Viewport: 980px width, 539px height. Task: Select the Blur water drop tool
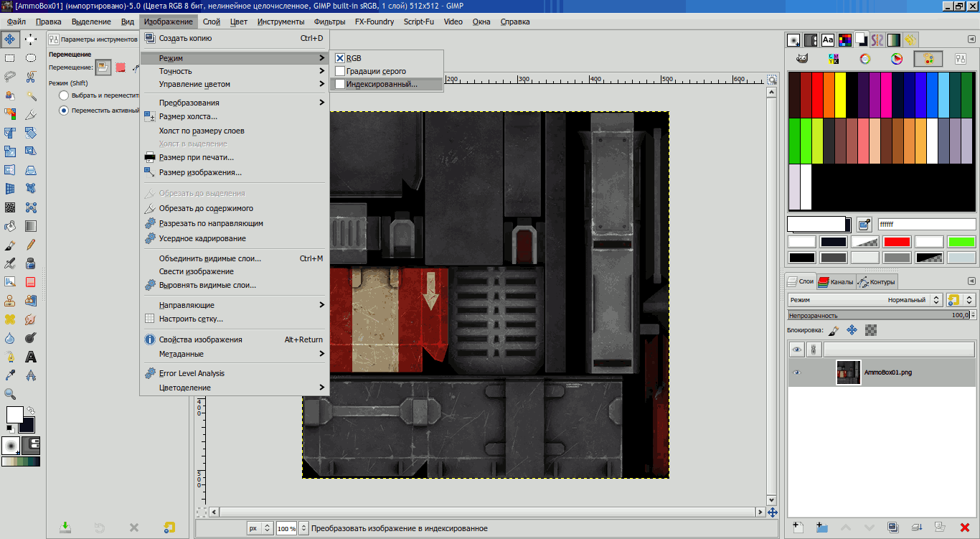(10, 338)
